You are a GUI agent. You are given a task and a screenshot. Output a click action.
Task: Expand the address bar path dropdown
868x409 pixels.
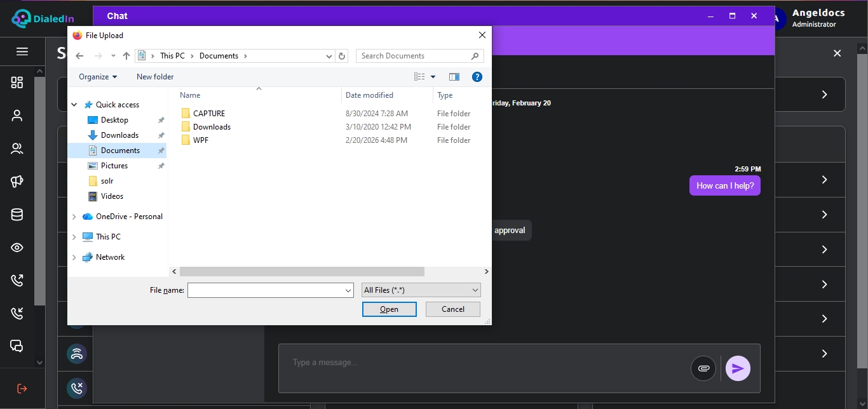[329, 56]
